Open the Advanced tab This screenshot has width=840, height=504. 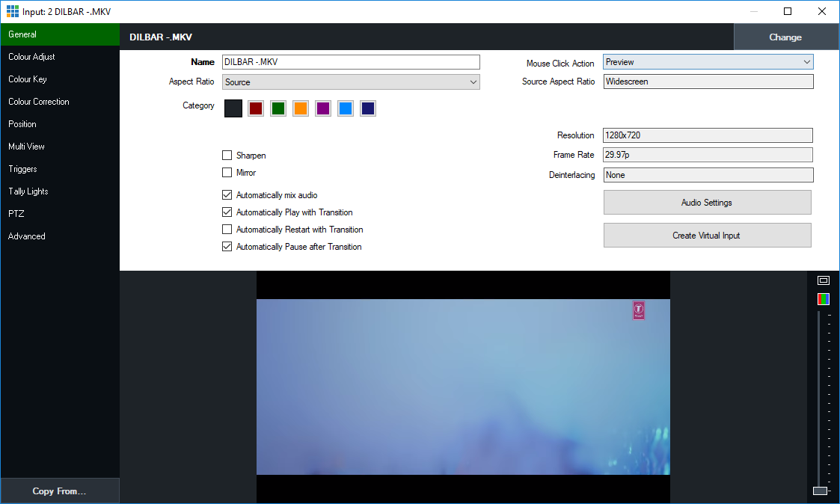(x=60, y=237)
